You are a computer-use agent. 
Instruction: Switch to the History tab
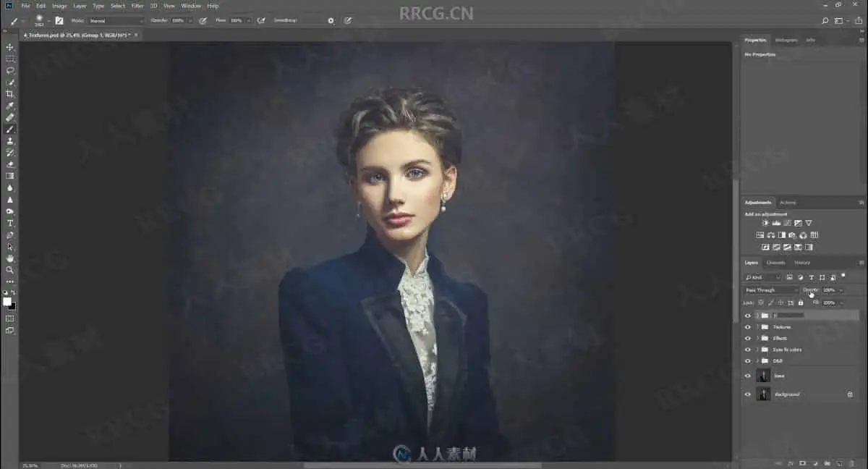click(802, 263)
